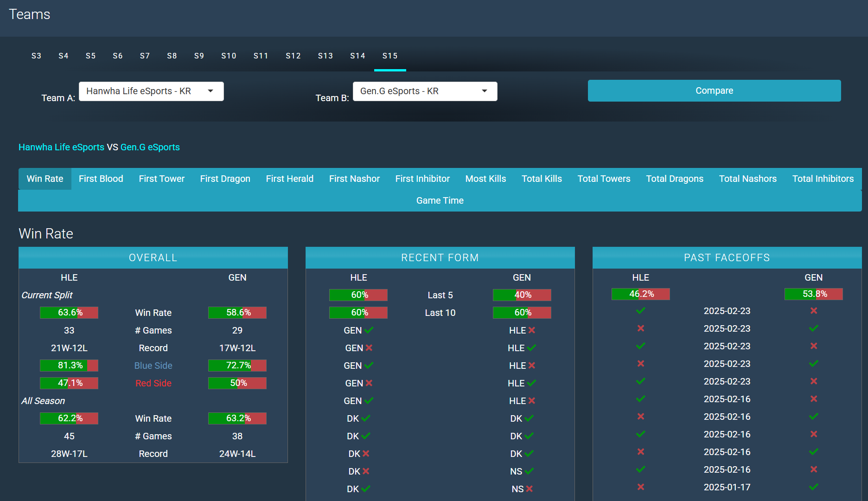Click GEN all season 63.2% bar

pyautogui.click(x=237, y=418)
